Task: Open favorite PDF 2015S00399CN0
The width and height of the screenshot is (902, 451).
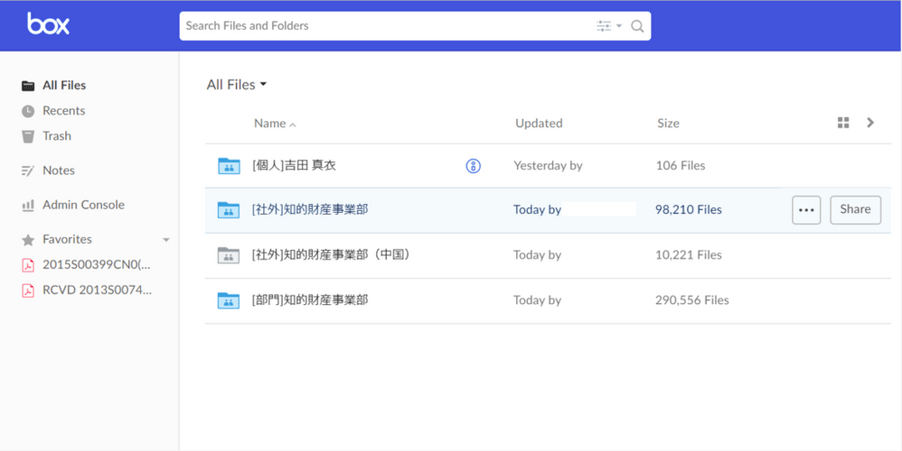Action: pyautogui.click(x=96, y=265)
